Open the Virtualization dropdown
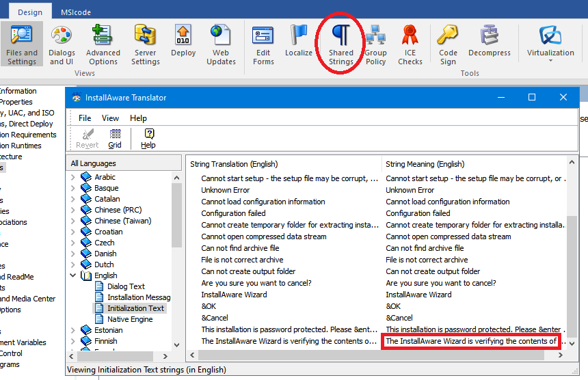 tap(550, 43)
